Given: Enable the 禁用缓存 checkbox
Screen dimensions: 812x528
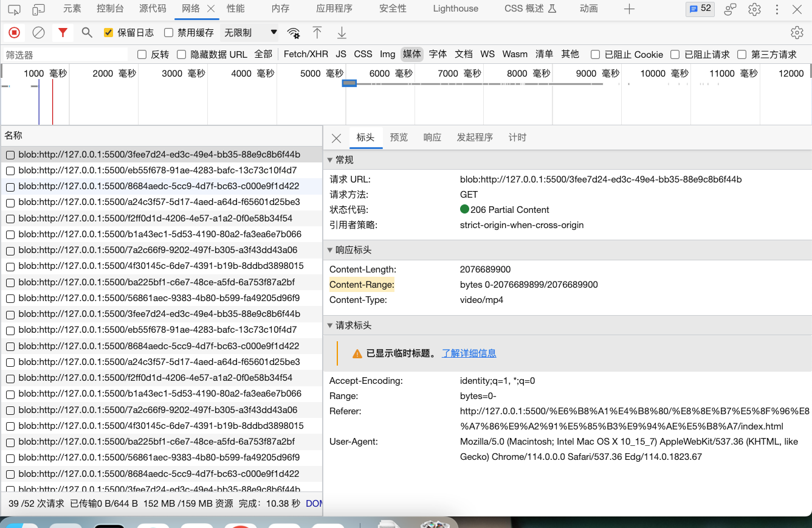Looking at the screenshot, I should (x=169, y=33).
